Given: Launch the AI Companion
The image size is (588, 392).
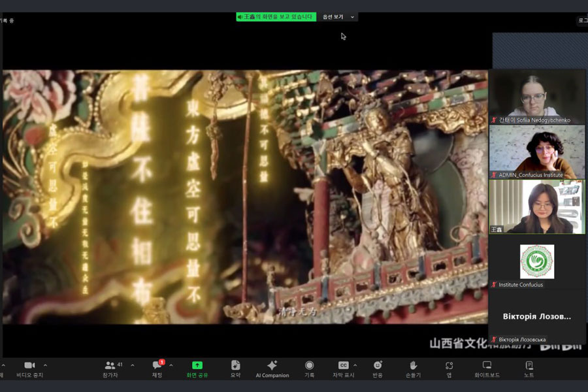Looking at the screenshot, I should pos(272,366).
